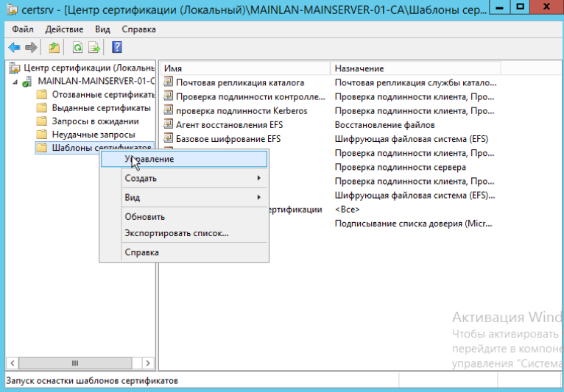The image size is (564, 392).
Task: Select Экспортировать список in context menu
Action: click(176, 234)
